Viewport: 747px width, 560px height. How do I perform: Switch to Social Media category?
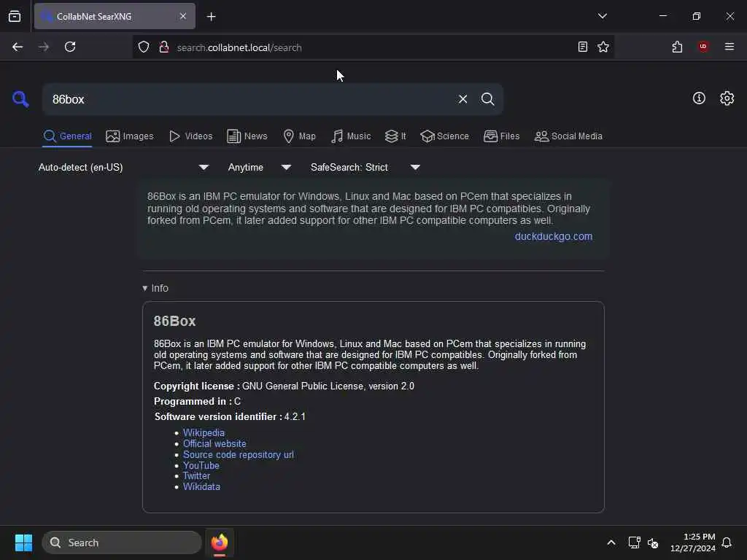(568, 136)
